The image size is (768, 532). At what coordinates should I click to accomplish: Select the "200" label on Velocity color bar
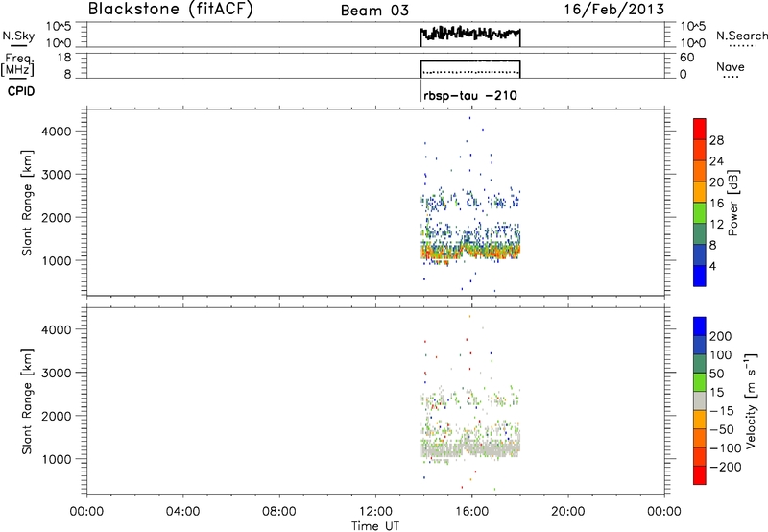point(721,336)
